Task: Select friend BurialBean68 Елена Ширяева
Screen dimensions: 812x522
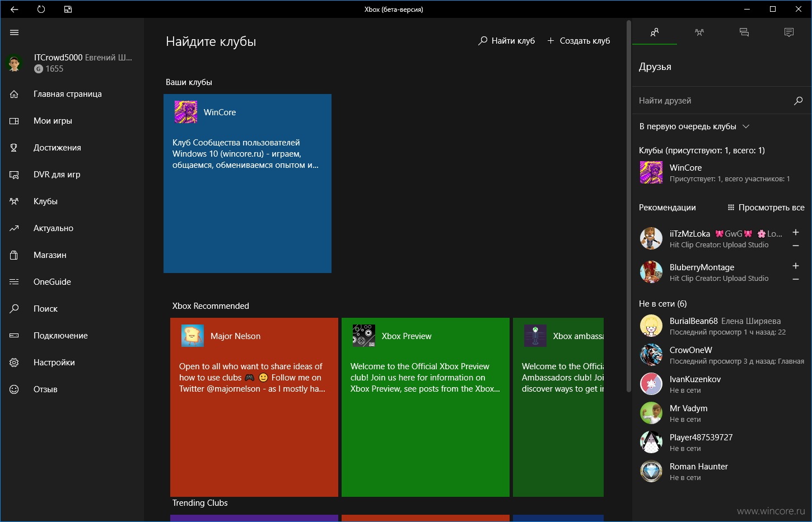Action: tap(722, 326)
